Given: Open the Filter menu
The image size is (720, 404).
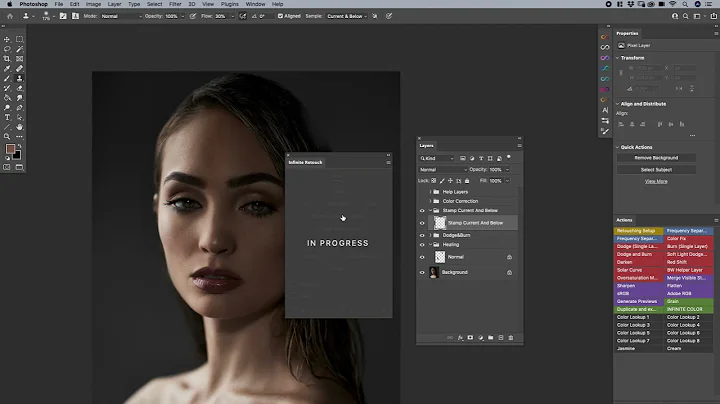Looking at the screenshot, I should click(175, 4).
